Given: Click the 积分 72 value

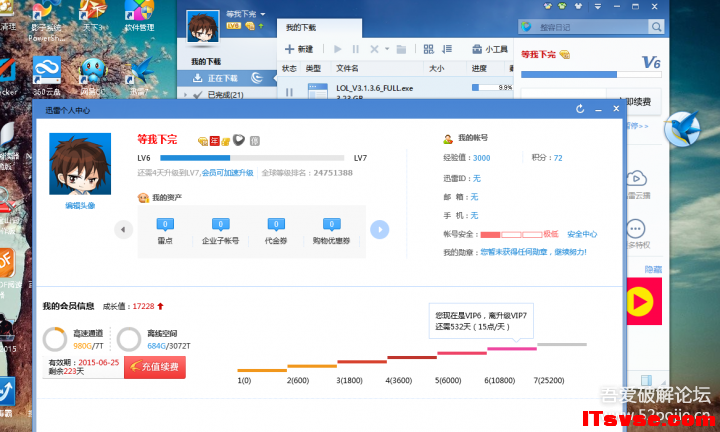Looking at the screenshot, I should [x=558, y=158].
